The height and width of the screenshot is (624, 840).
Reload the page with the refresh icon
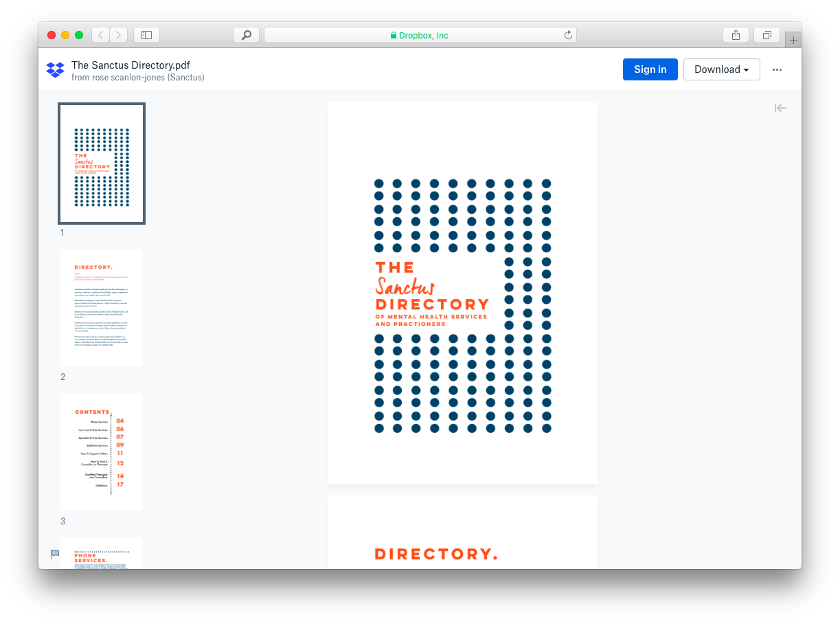point(568,35)
